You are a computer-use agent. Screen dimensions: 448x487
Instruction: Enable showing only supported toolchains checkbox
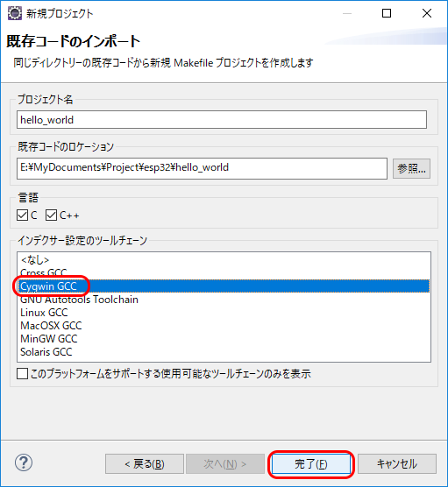coord(22,374)
